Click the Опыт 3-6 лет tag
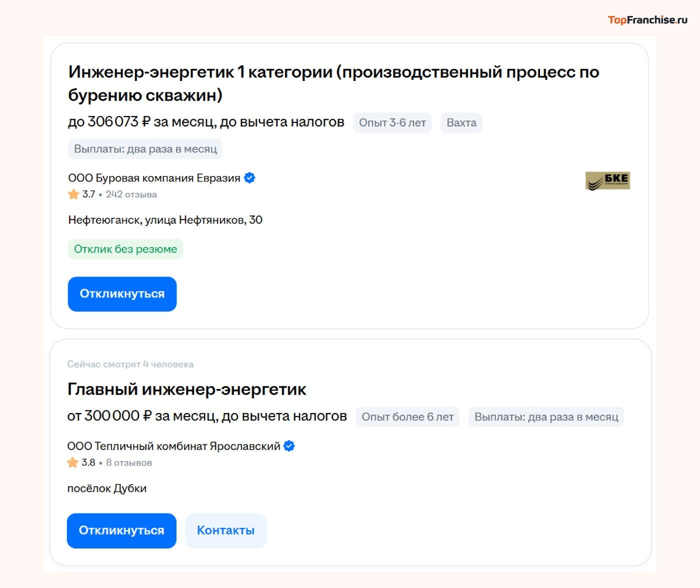Viewport: 700px width, 588px height. point(392,123)
